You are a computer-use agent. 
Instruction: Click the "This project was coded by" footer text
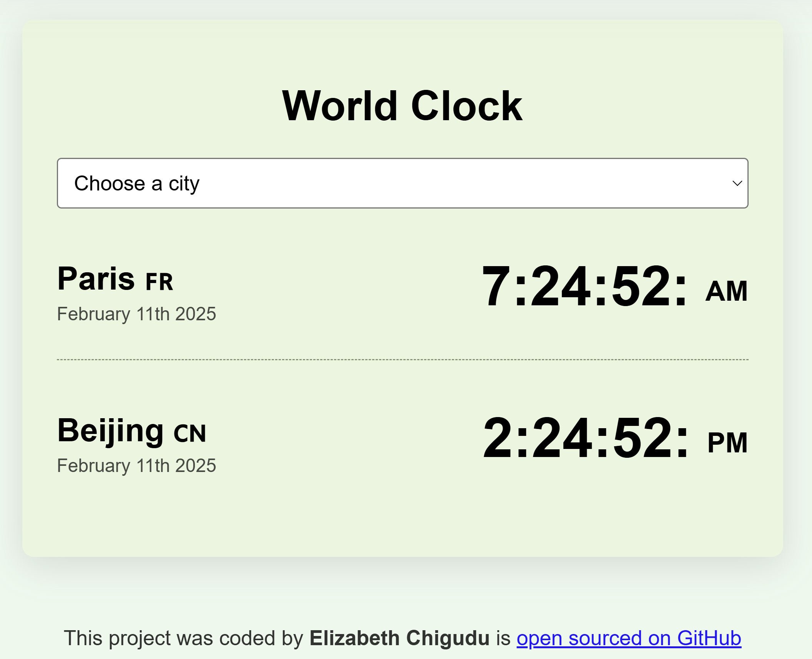click(x=184, y=638)
